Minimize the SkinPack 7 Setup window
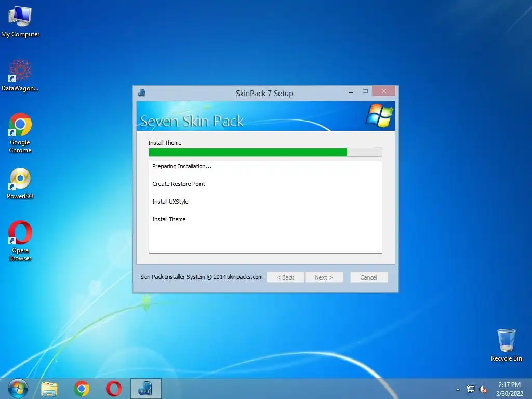This screenshot has height=399, width=532. [x=351, y=91]
